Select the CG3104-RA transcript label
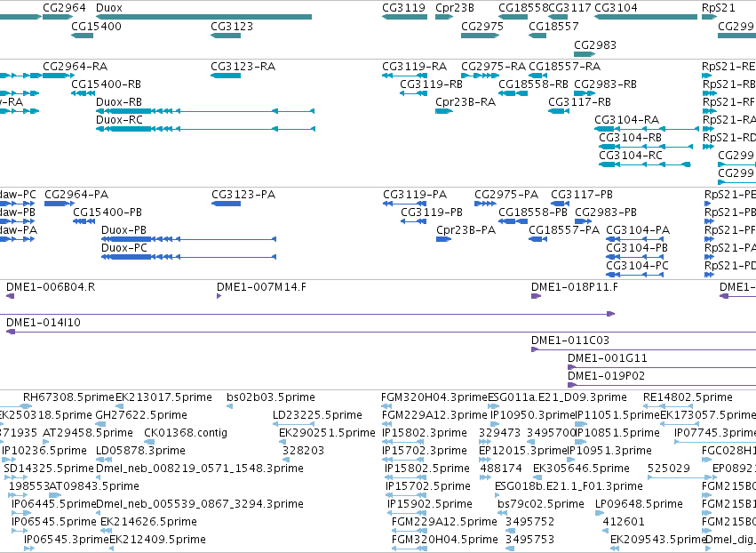 coord(627,120)
